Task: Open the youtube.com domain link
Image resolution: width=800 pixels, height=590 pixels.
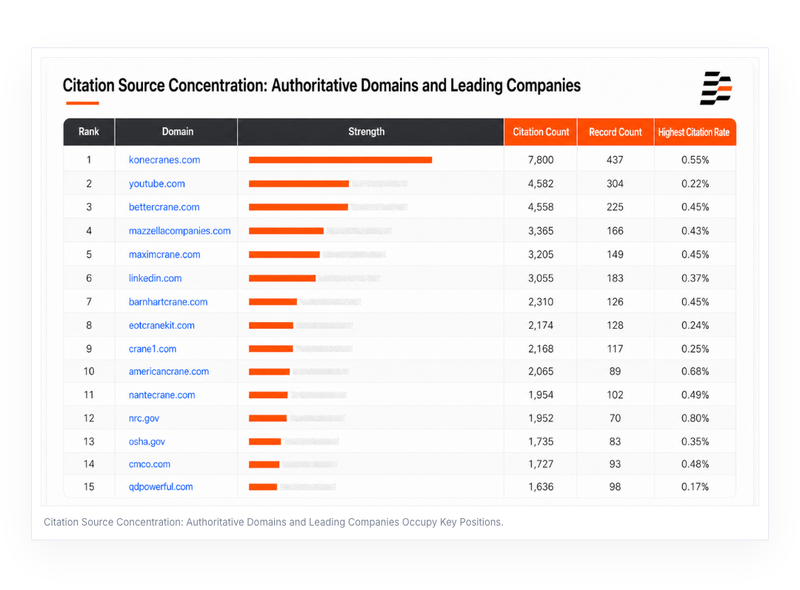Action: coord(157,184)
